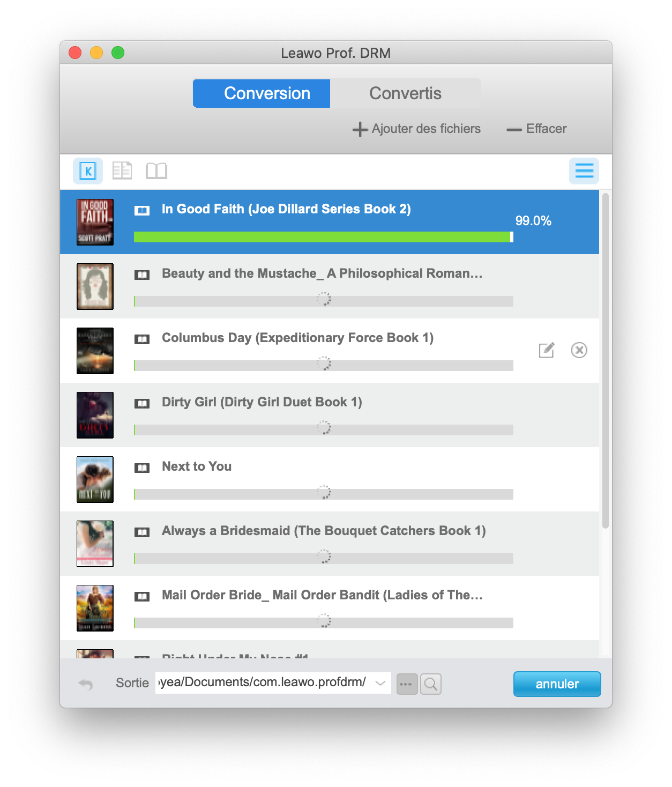The width and height of the screenshot is (672, 787).
Task: Click format icon beside Mail Order Bride
Action: pos(142,596)
